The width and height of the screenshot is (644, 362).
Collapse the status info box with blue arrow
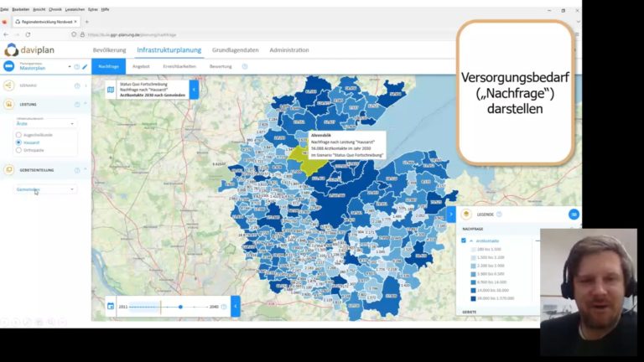coord(194,90)
